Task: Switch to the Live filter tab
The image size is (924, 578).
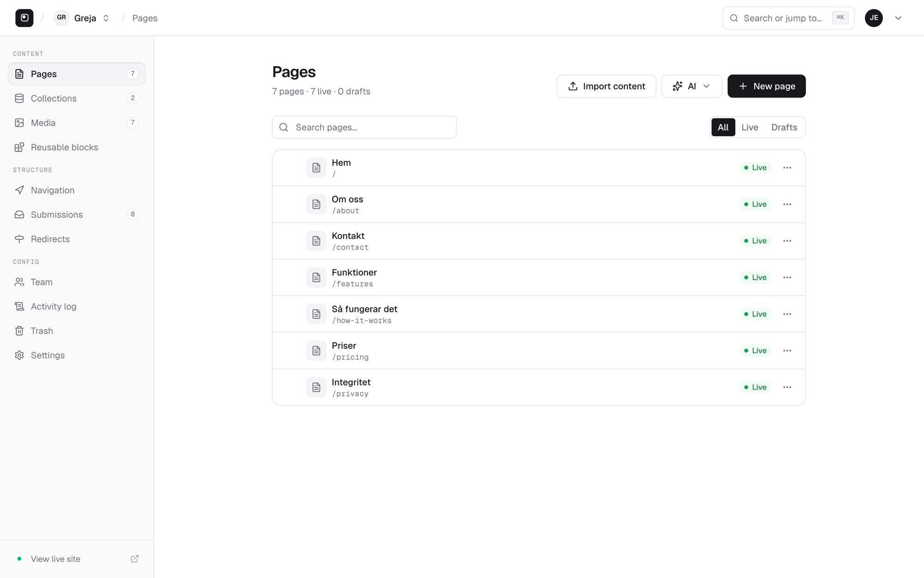Action: pyautogui.click(x=749, y=127)
